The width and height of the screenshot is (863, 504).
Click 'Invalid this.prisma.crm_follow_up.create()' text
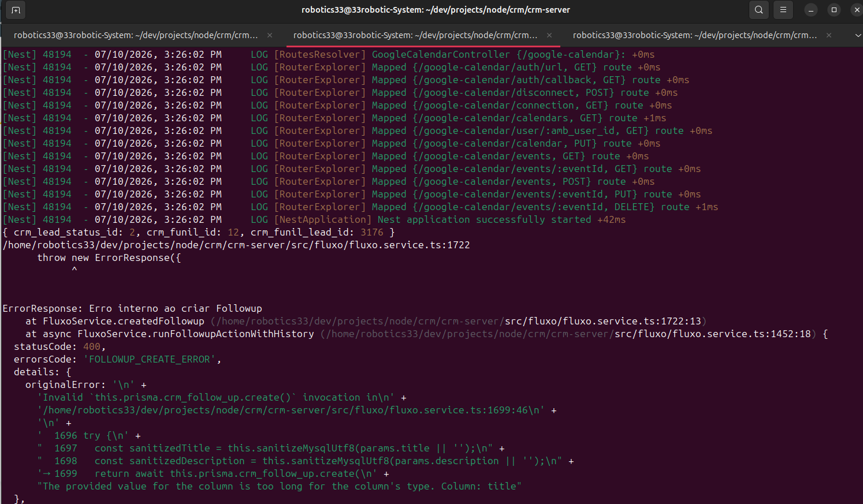pos(216,397)
